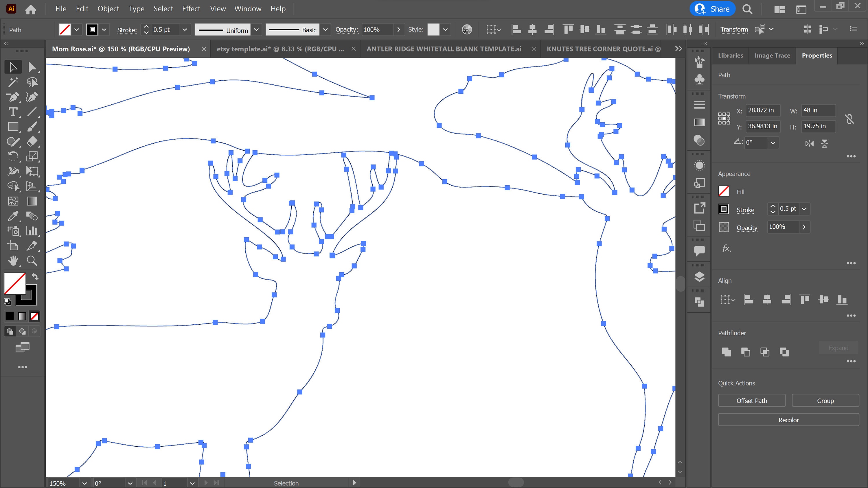
Task: Toggle draw behind drawing mode
Action: coord(22,331)
